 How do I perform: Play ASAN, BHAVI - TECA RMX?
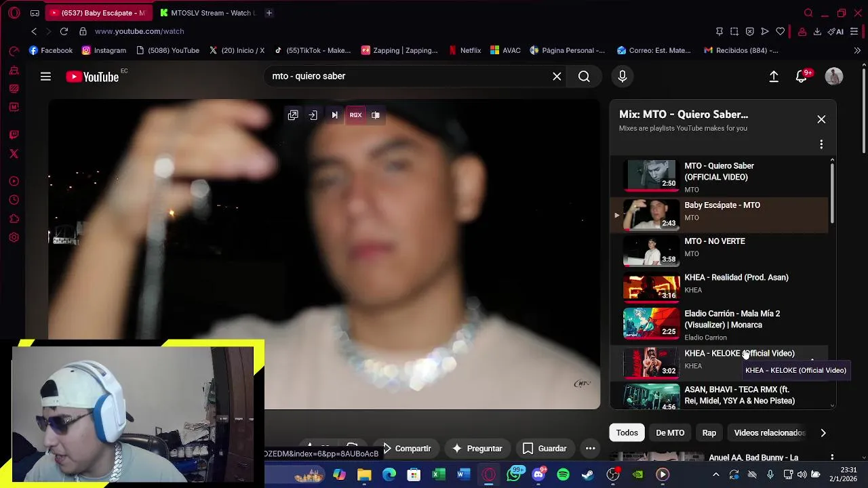pos(719,396)
